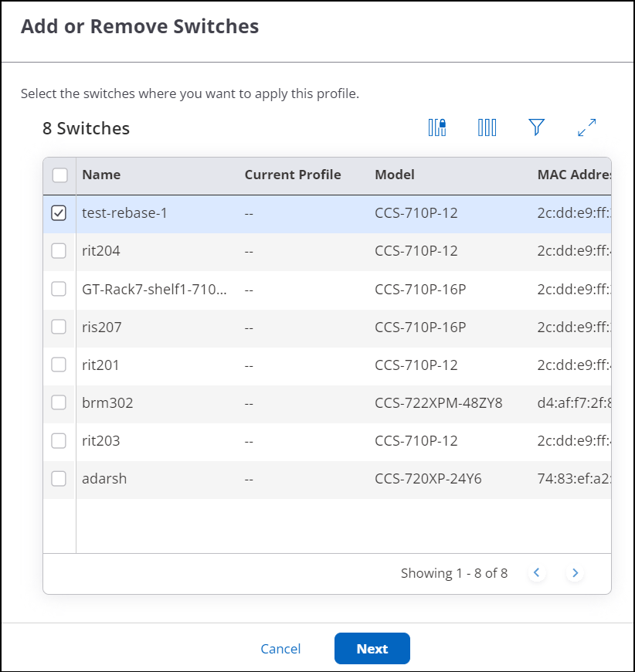Click the freeze columns lock icon
The height and width of the screenshot is (672, 635).
[x=437, y=127]
